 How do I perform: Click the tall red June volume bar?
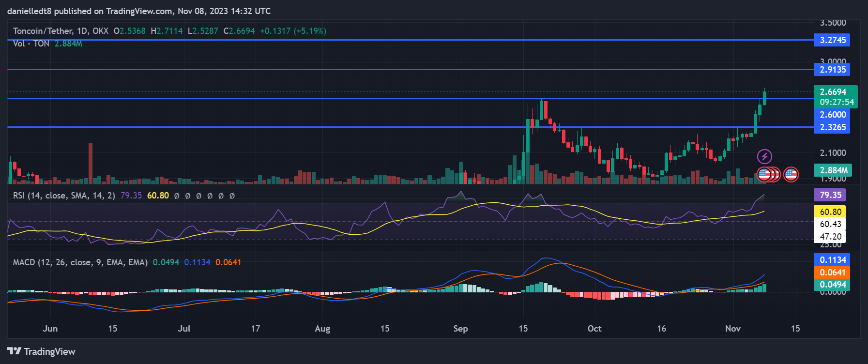(91, 163)
